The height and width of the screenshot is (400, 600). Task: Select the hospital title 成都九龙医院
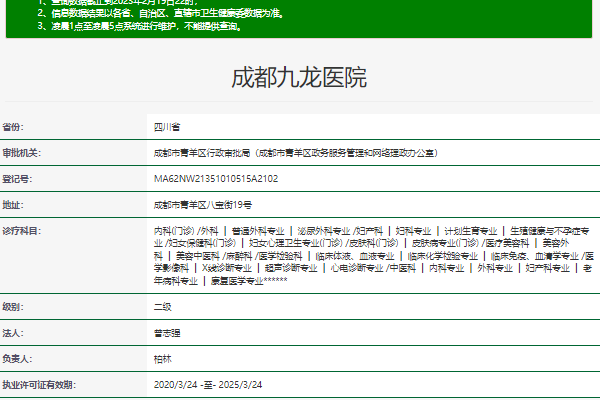point(299,78)
